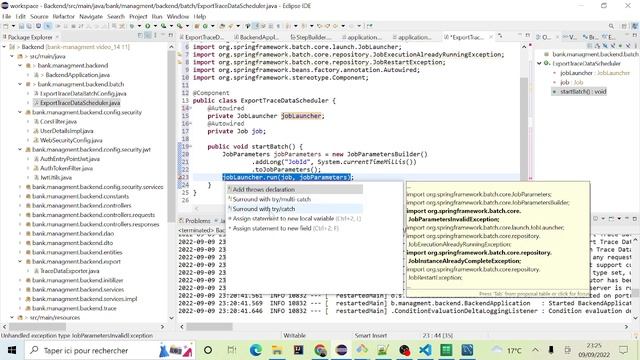Image resolution: width=640 pixels, height=360 pixels.
Task: Maximize the editor area icon
Action: pyautogui.click(x=528, y=36)
